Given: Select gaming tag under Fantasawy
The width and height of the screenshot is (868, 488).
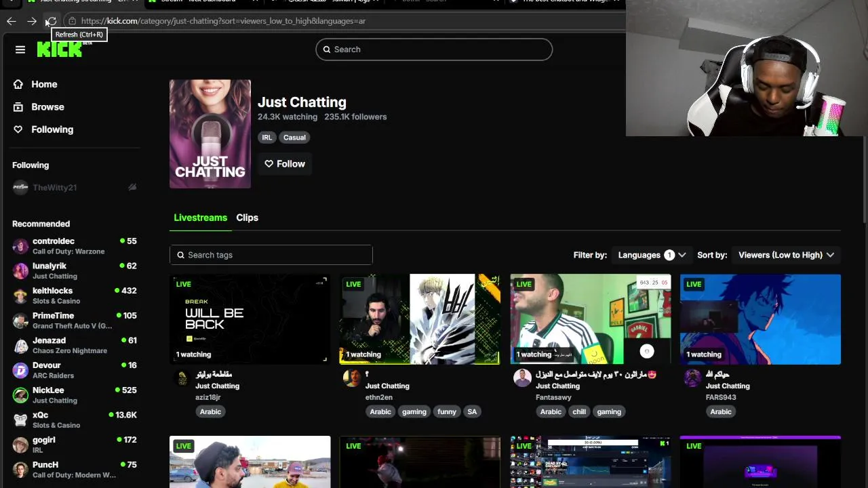Looking at the screenshot, I should 609,411.
